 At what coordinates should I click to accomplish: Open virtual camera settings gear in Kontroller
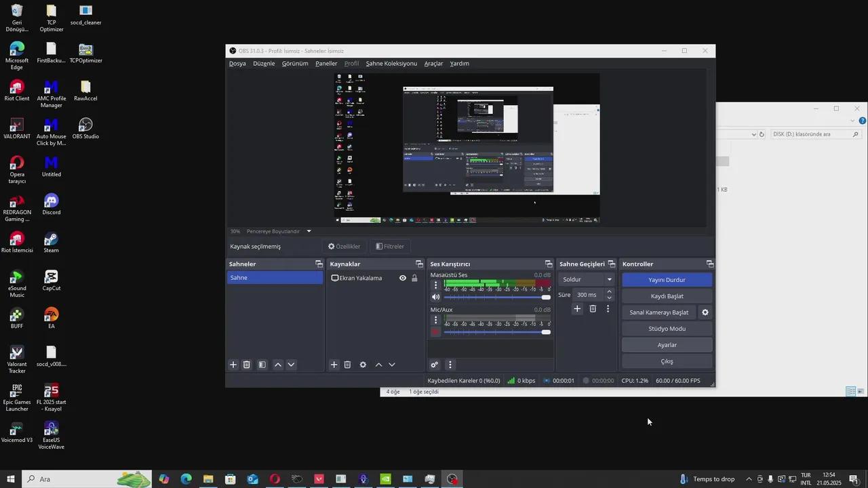pos(705,312)
